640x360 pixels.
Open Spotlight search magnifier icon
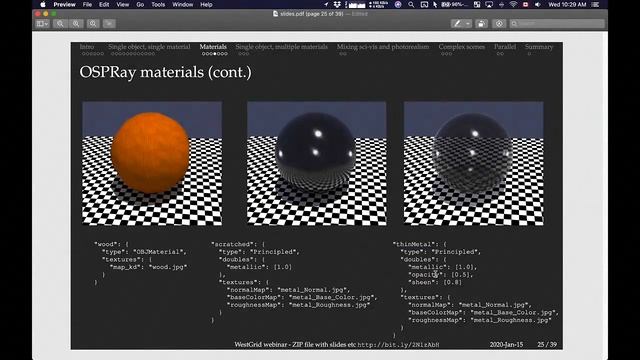(411, 4)
